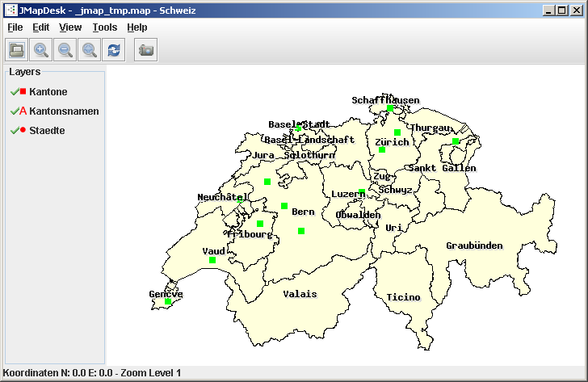
Task: Uncheck the Kantone layer green checkmark
Action: pos(14,92)
